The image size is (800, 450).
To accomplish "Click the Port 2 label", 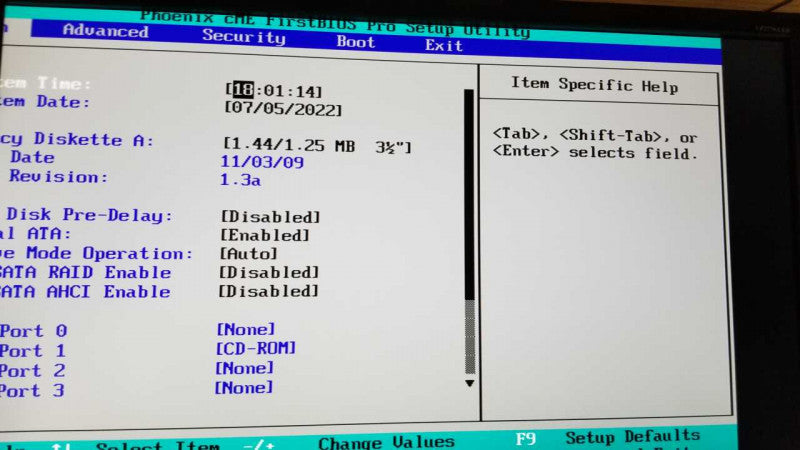I will click(33, 371).
